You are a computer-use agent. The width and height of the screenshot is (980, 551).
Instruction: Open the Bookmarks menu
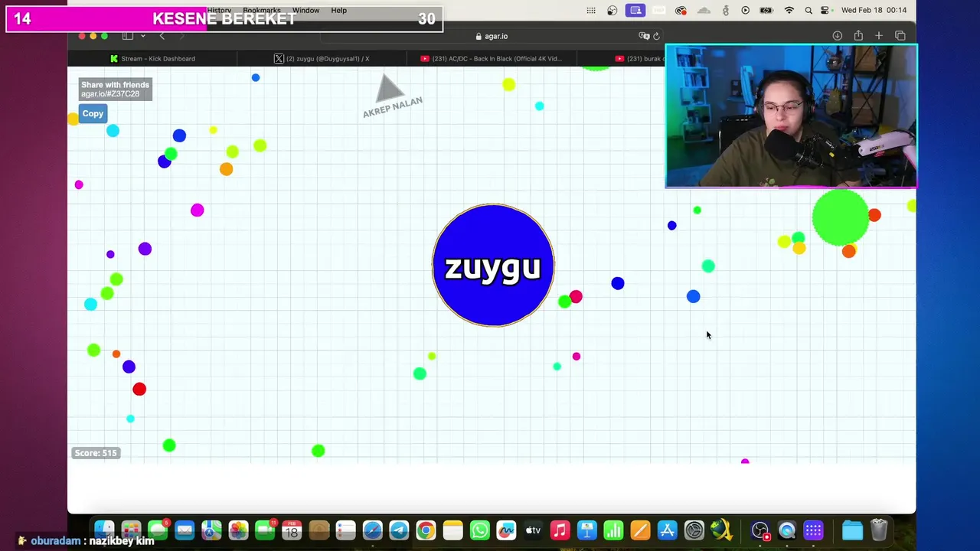point(262,10)
